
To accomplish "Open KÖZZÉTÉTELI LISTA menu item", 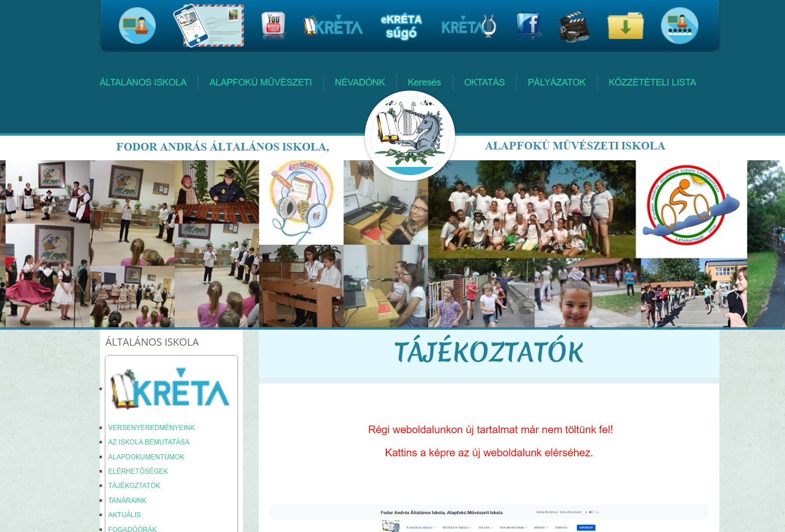I will pos(652,82).
